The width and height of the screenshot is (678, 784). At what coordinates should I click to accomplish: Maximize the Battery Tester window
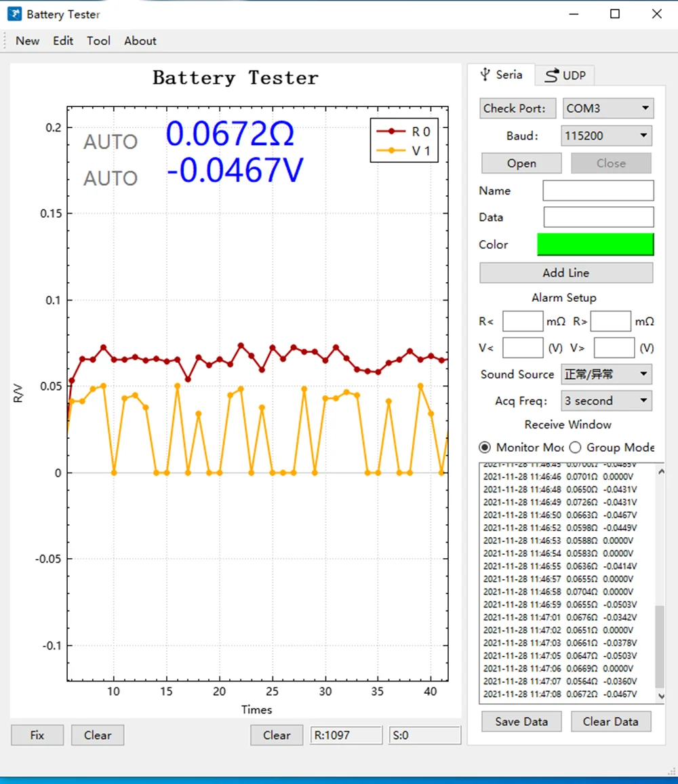[x=615, y=14]
